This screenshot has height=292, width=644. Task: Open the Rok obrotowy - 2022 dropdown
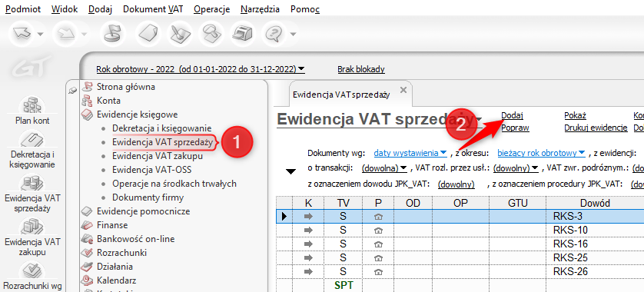(201, 69)
